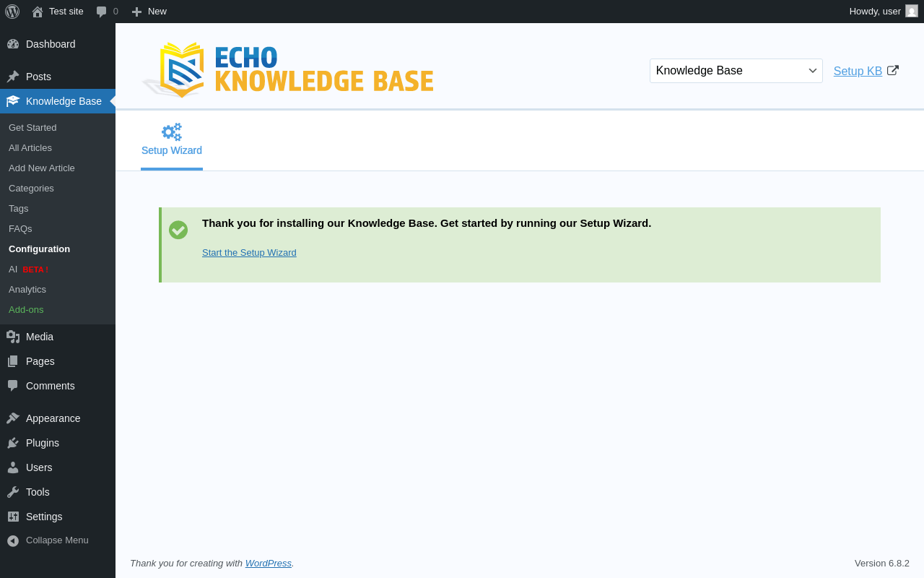Open the Plugins menu label
The width and height of the screenshot is (924, 578).
pos(43,443)
